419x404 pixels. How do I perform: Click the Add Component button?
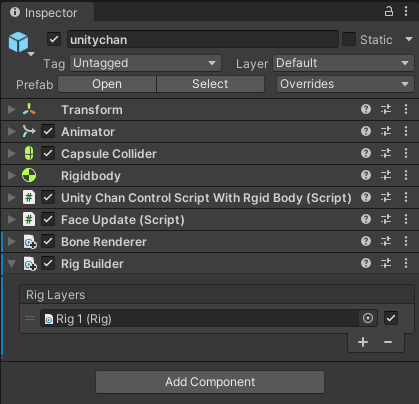pos(210,382)
